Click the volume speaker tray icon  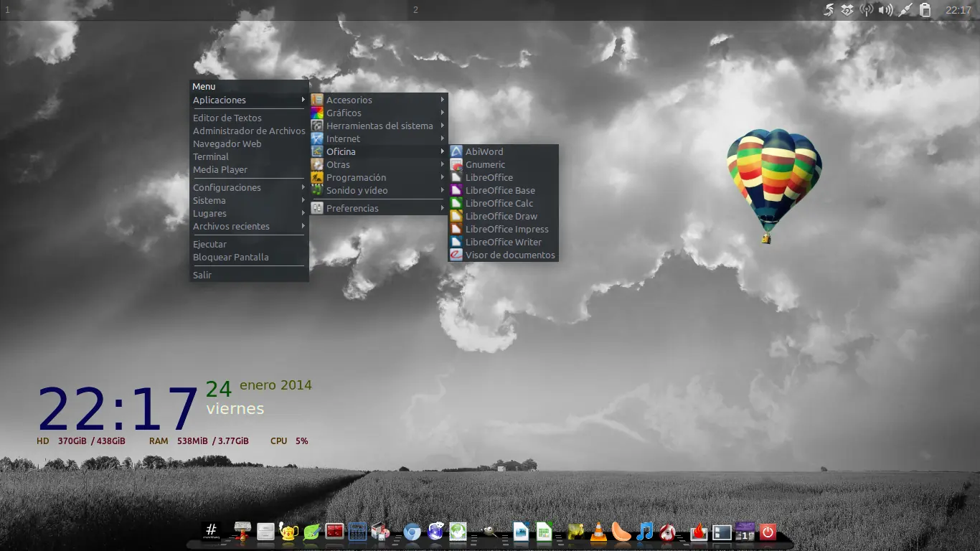pos(886,10)
